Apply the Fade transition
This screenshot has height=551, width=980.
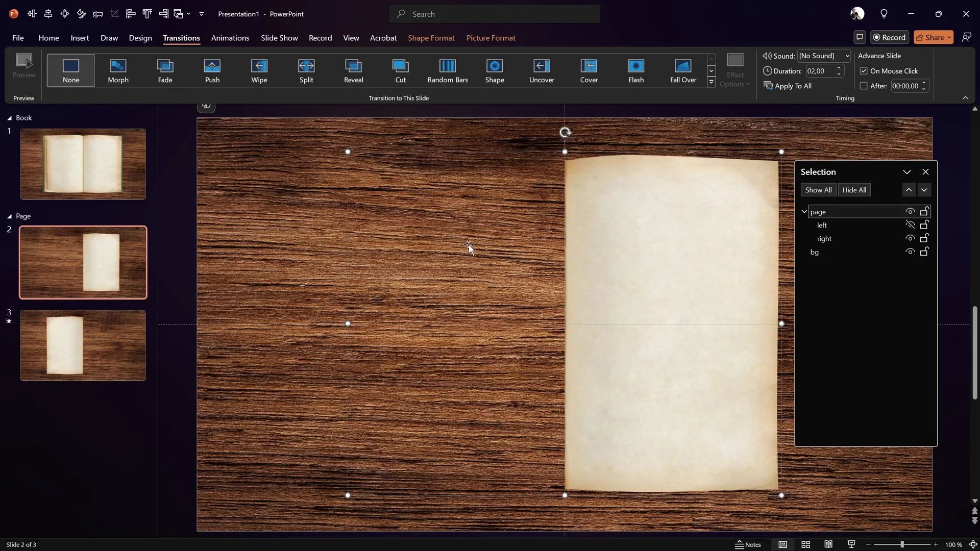click(165, 70)
